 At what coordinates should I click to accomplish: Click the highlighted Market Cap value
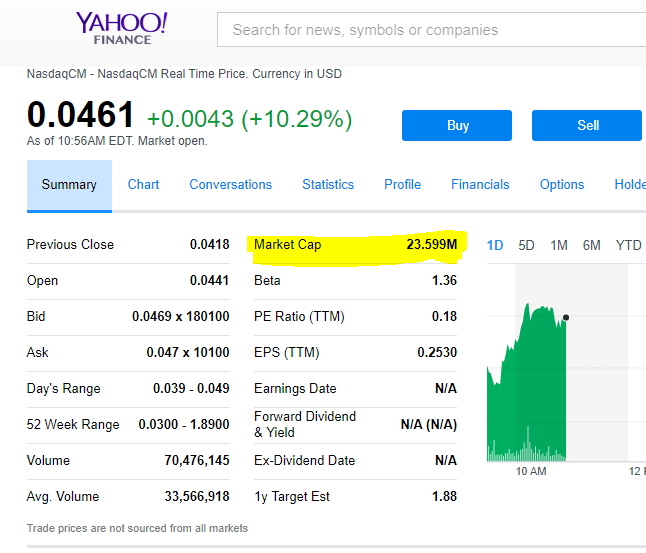coord(431,245)
